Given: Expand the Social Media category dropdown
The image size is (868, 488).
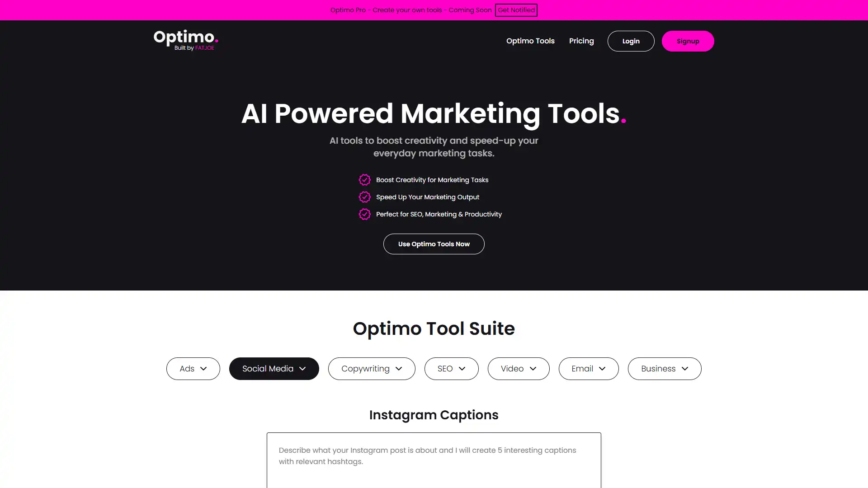Looking at the screenshot, I should [x=274, y=368].
